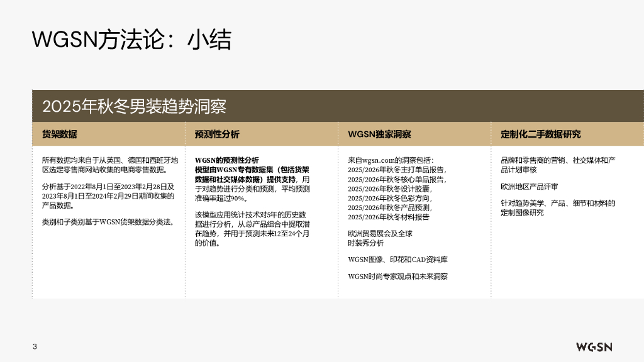This screenshot has width=644, height=362.
Task: Click bold heading 'WGSN的预测性分析'
Action: pos(226,160)
